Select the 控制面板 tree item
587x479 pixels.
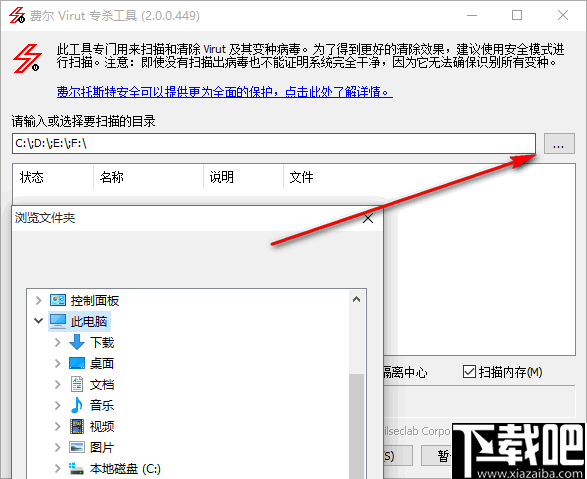tap(95, 300)
